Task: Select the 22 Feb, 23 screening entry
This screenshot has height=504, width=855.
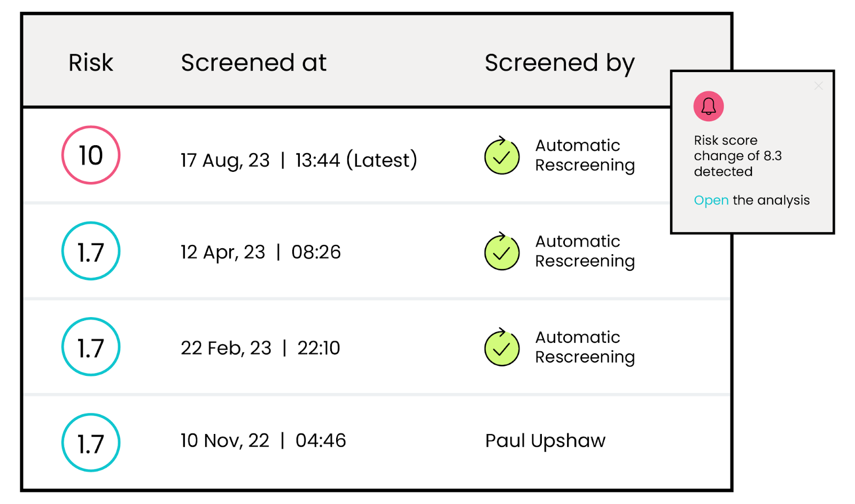Action: [260, 348]
